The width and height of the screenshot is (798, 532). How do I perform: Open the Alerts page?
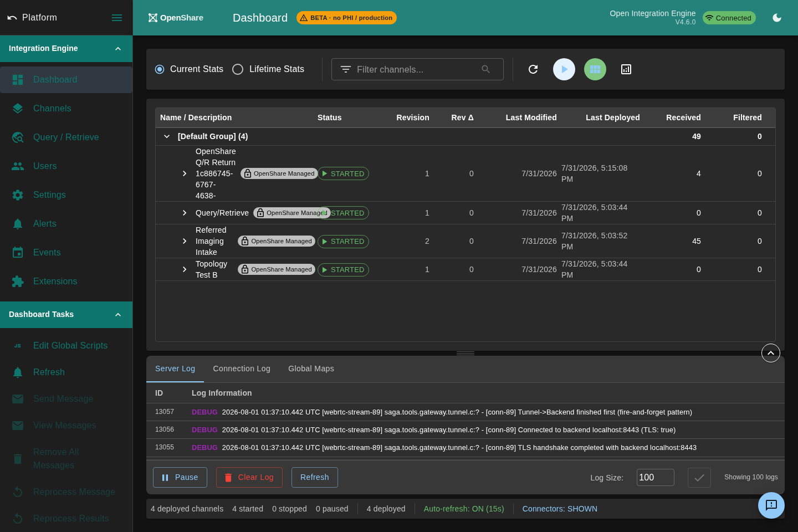click(66, 224)
